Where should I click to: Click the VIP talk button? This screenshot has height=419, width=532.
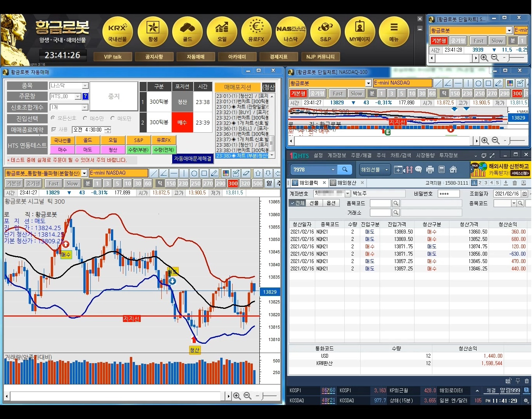click(x=113, y=57)
